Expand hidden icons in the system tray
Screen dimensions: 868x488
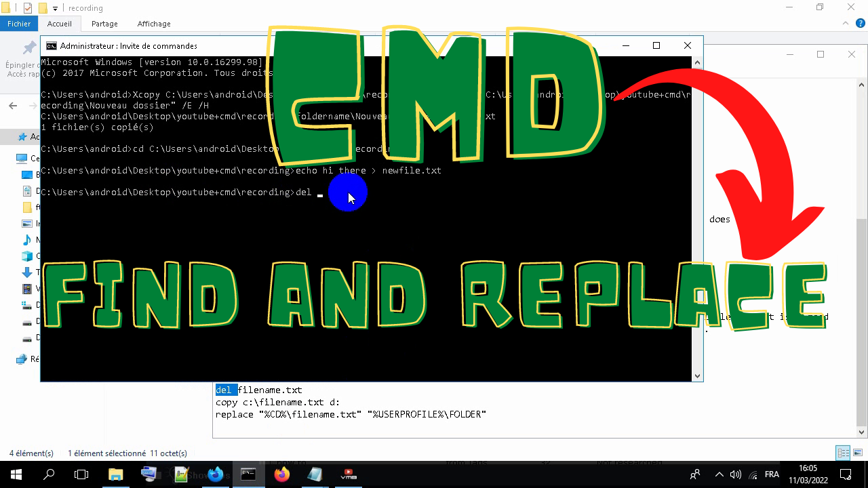[x=719, y=474]
